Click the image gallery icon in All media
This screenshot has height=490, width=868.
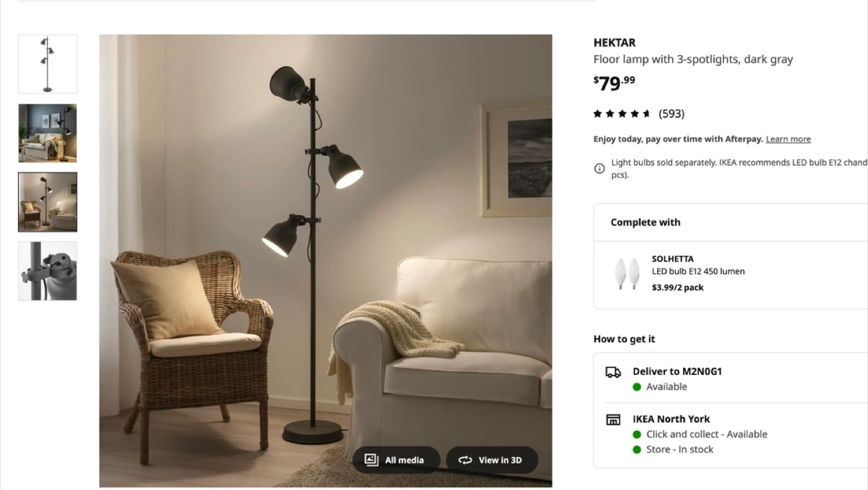coord(371,460)
